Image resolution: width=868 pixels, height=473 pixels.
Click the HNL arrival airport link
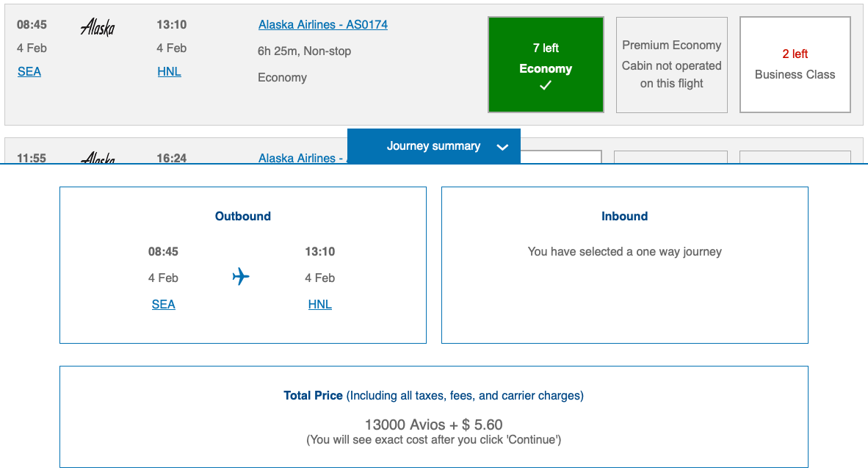click(x=169, y=71)
